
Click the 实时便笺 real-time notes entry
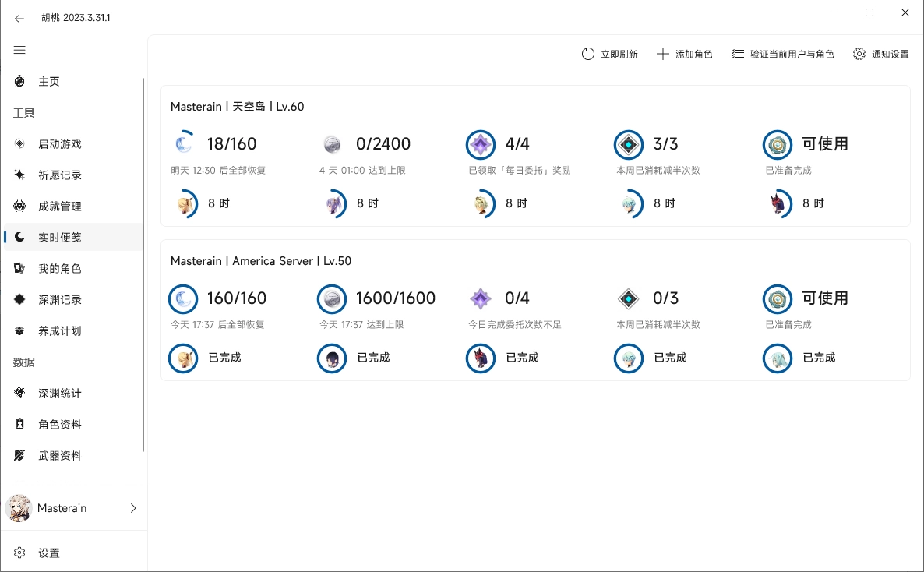(48, 237)
